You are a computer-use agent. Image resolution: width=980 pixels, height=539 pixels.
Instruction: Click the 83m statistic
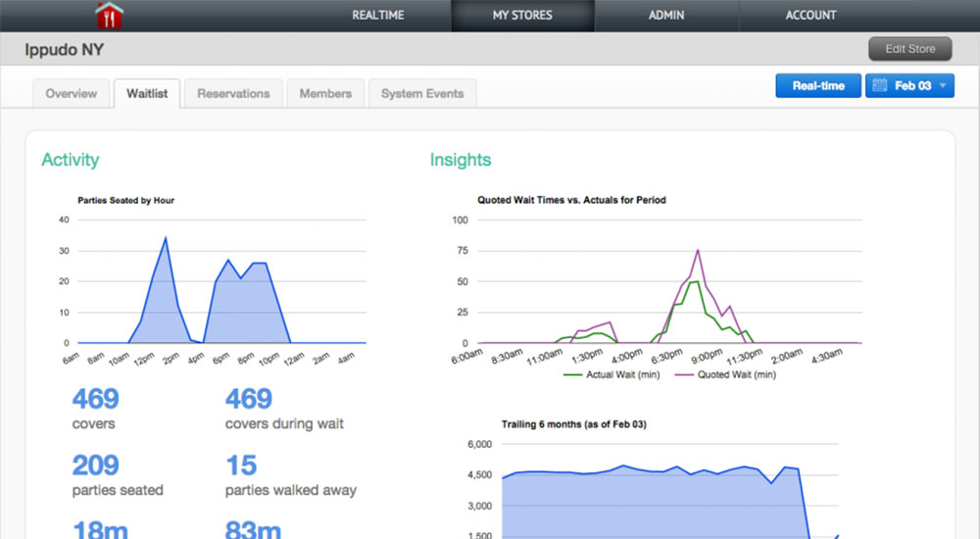(253, 529)
